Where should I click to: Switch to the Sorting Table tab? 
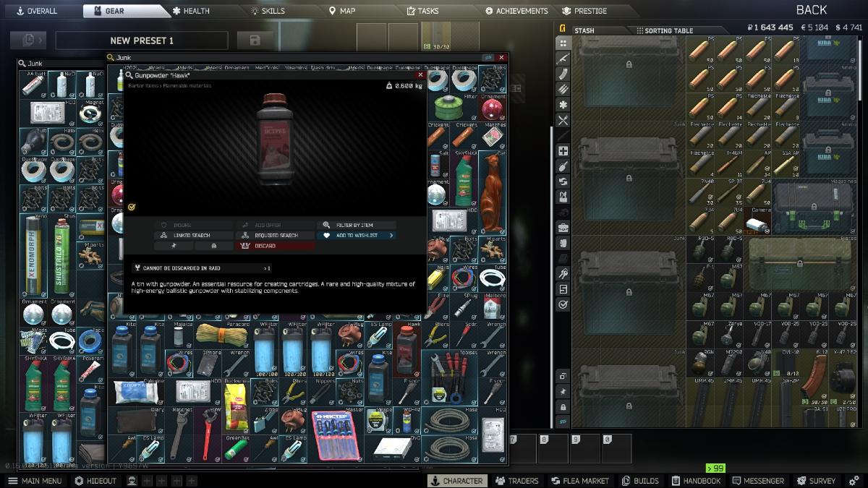click(664, 30)
